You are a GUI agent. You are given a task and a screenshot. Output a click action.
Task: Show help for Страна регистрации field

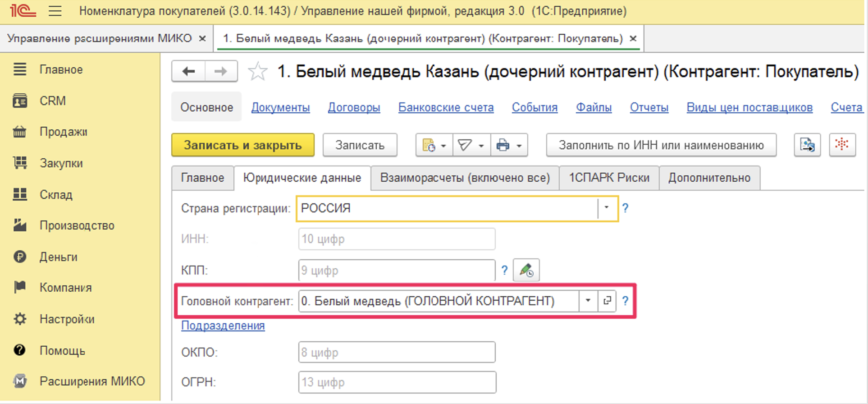pos(625,208)
